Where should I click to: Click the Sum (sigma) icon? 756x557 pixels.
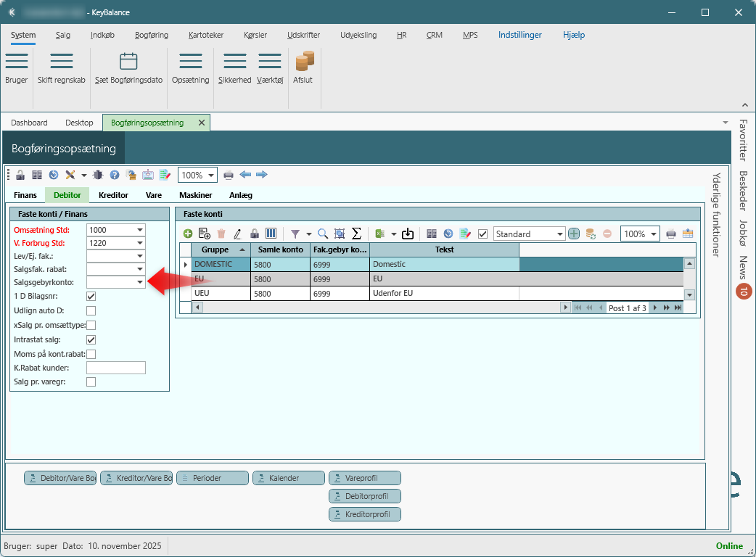coord(356,234)
